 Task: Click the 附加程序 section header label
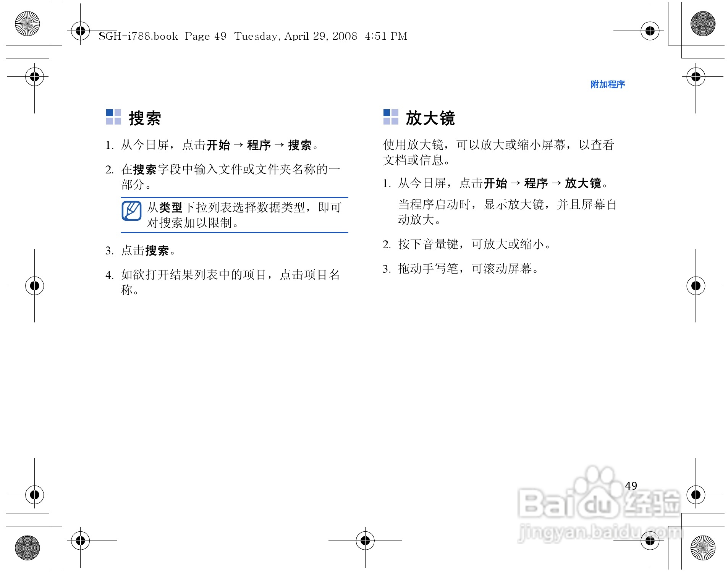tap(608, 84)
